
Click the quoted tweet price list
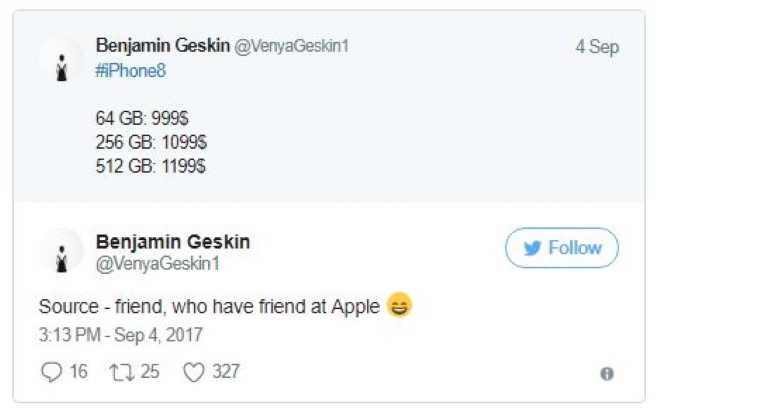point(151,143)
